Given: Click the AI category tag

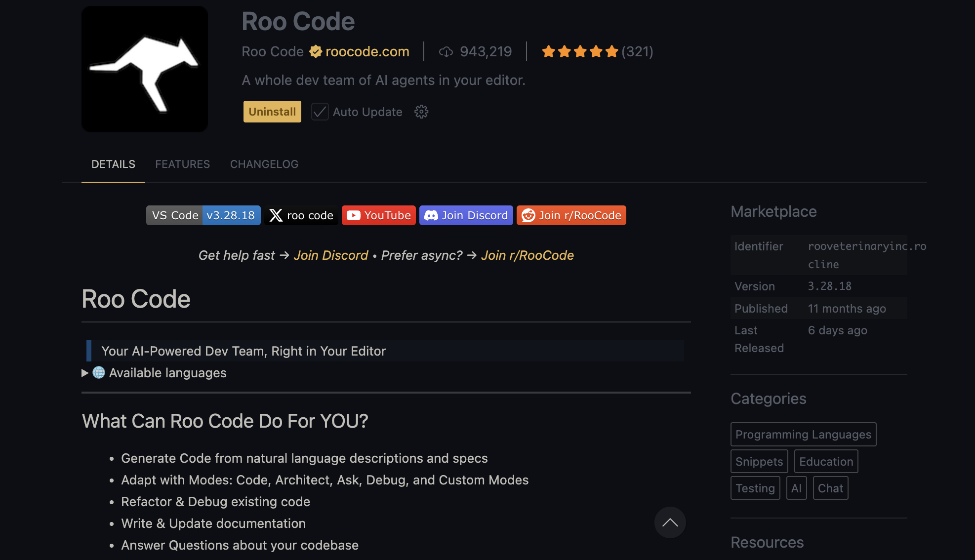Looking at the screenshot, I should (796, 488).
